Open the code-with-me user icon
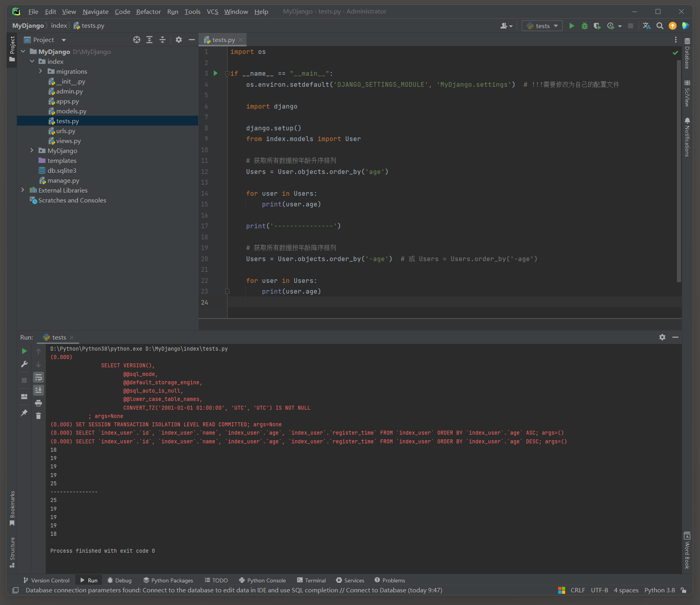Viewport: 700px width, 605px height. click(x=506, y=26)
